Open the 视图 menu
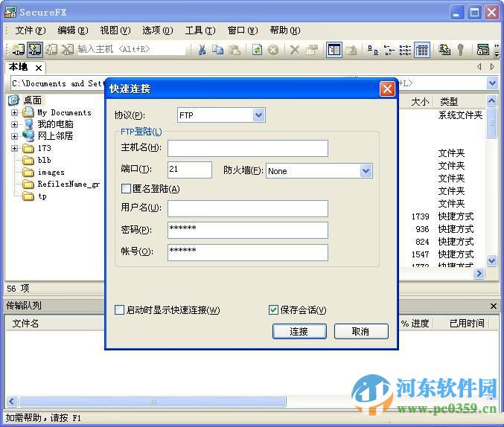 tap(115, 30)
